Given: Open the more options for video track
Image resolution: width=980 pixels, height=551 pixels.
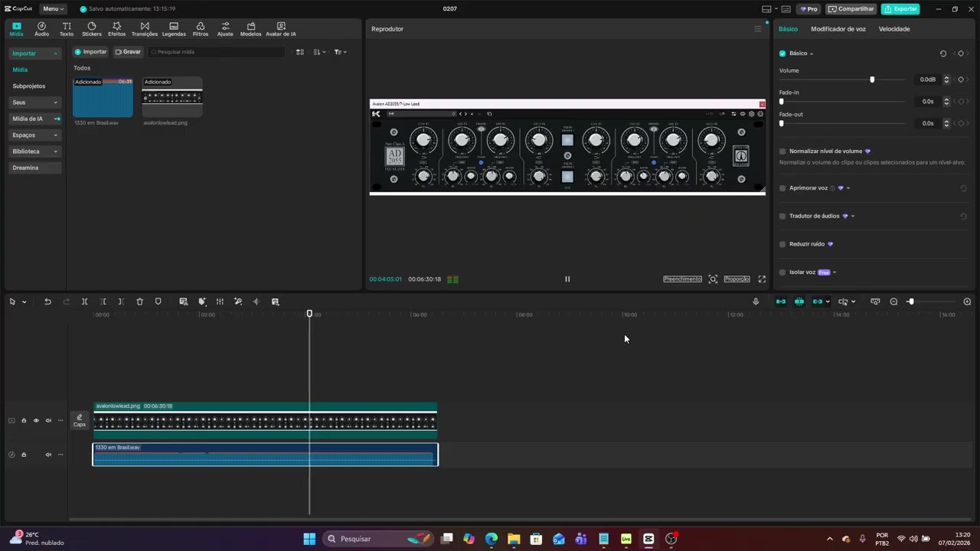Looking at the screenshot, I should coord(60,420).
